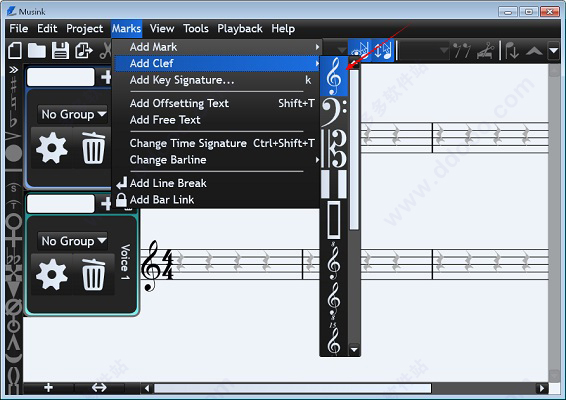Screen dimensions: 566x400
Task: Open No Group dropdown for first staff
Action: click(73, 114)
